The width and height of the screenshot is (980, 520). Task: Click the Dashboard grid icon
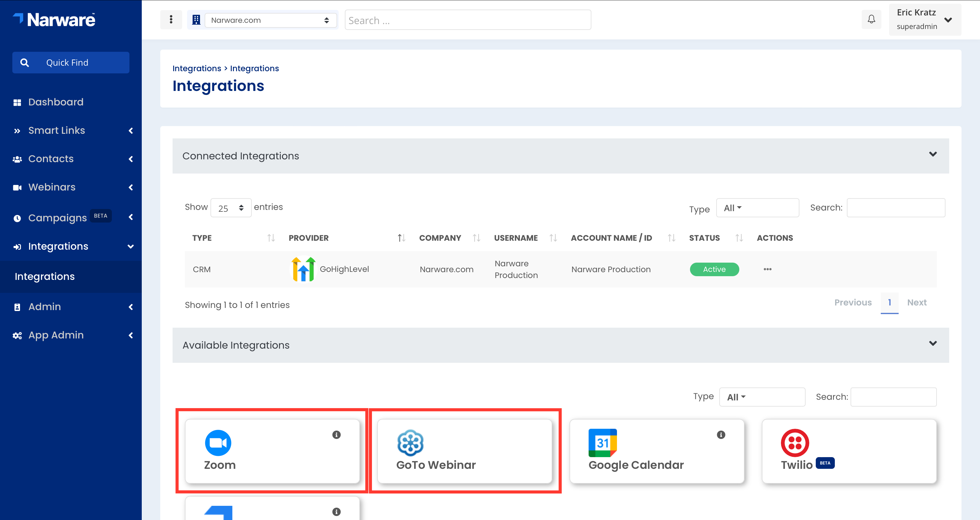(17, 102)
